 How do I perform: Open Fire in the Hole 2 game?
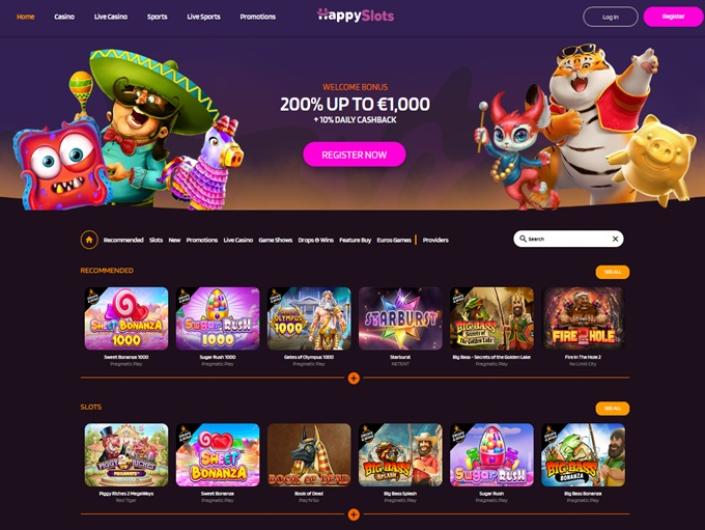[583, 318]
